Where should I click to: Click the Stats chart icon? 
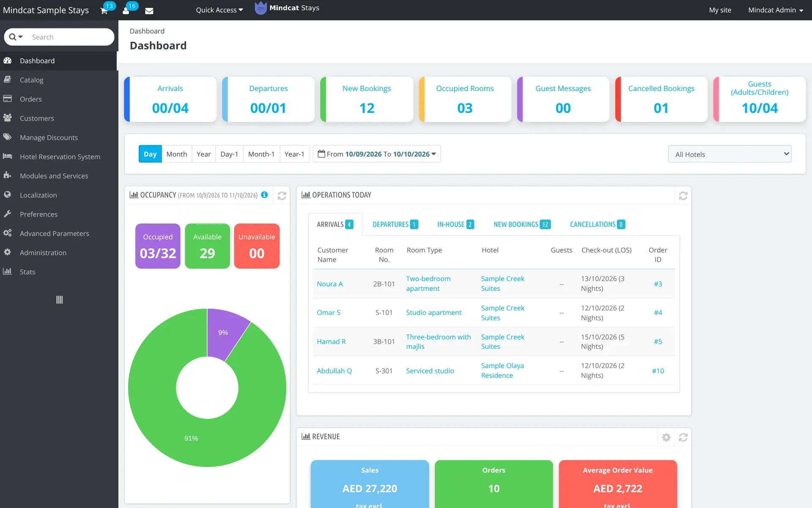point(7,271)
